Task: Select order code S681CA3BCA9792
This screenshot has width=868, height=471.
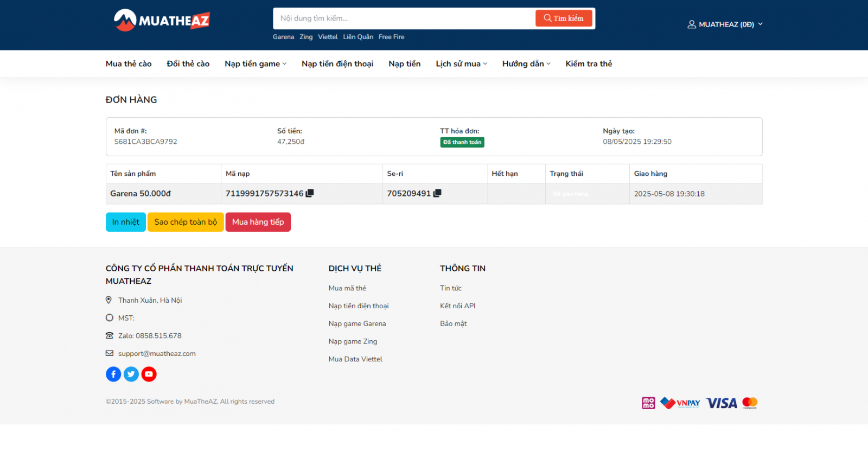Action: coord(145,142)
